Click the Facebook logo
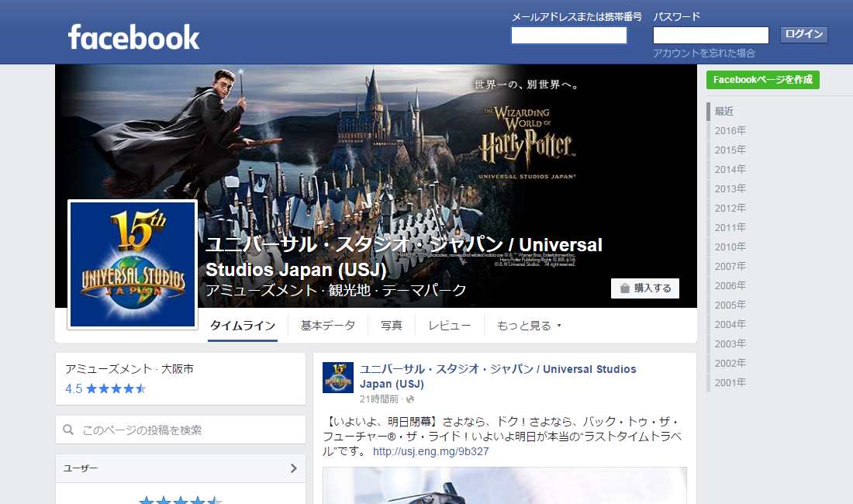 point(134,37)
